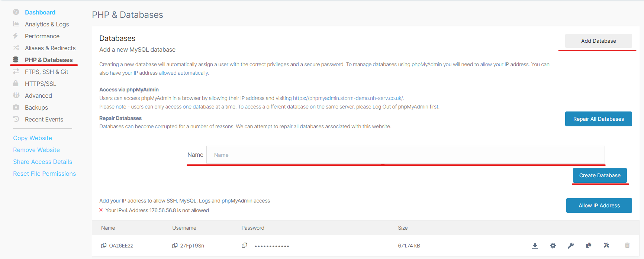This screenshot has height=259, width=644.
Task: Copy the database password to clipboard
Action: [x=244, y=245]
